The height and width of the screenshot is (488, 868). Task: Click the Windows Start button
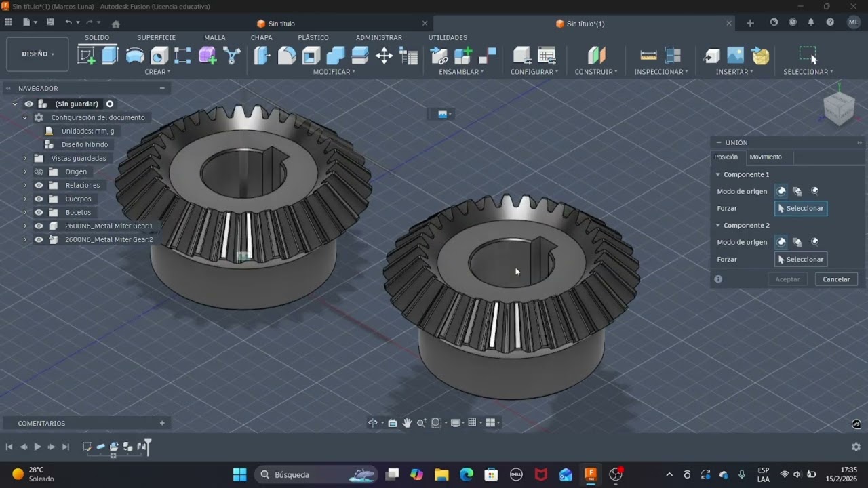[x=240, y=474]
